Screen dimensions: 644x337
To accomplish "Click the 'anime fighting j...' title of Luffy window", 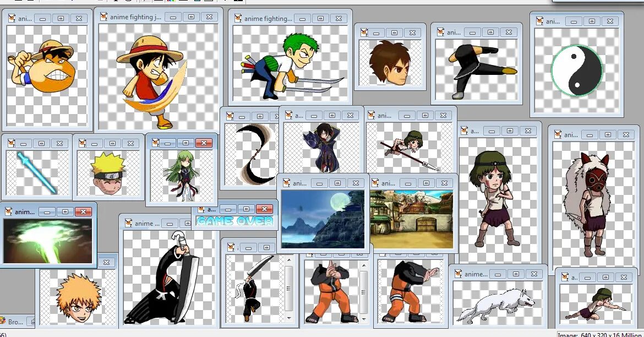I will click(x=135, y=17).
